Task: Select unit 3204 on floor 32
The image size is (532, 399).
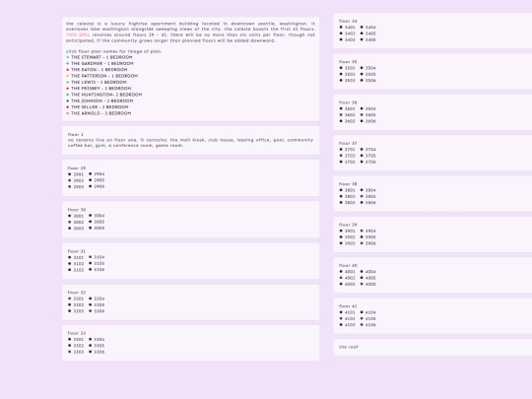Action: [x=100, y=299]
